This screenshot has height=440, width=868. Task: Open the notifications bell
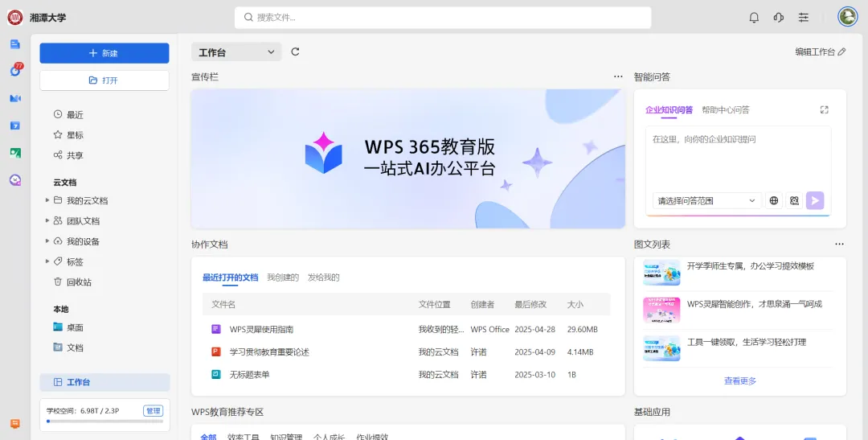coord(754,18)
